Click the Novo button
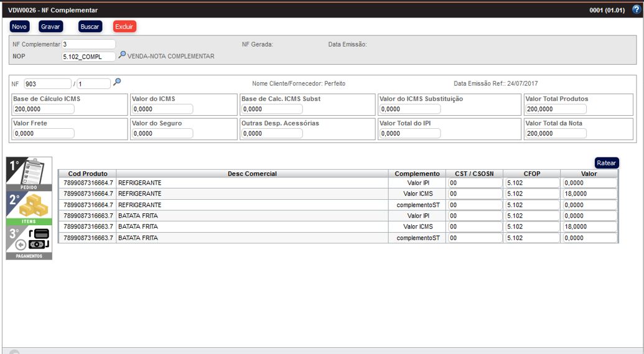 tap(19, 27)
